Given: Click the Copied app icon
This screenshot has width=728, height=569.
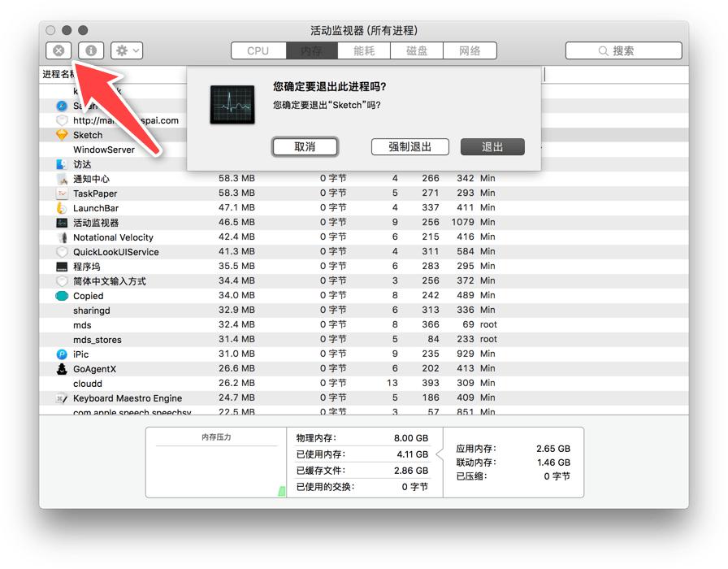Looking at the screenshot, I should click(62, 296).
